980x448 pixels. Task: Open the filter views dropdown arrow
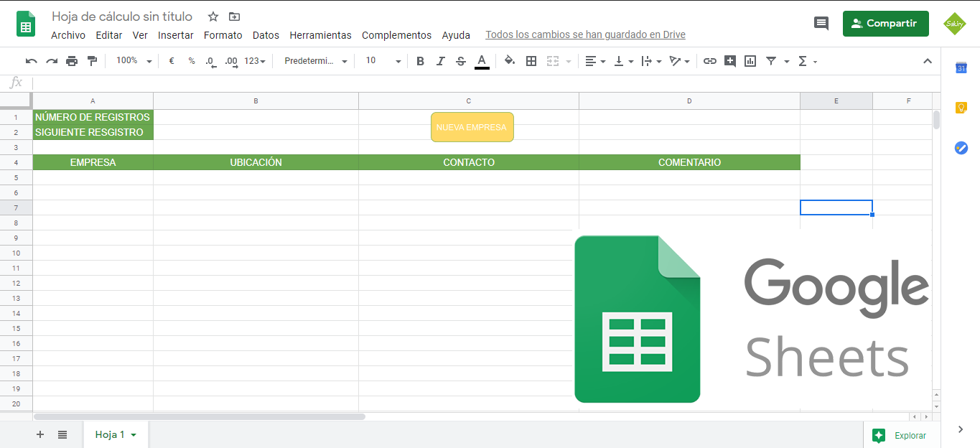pos(787,61)
